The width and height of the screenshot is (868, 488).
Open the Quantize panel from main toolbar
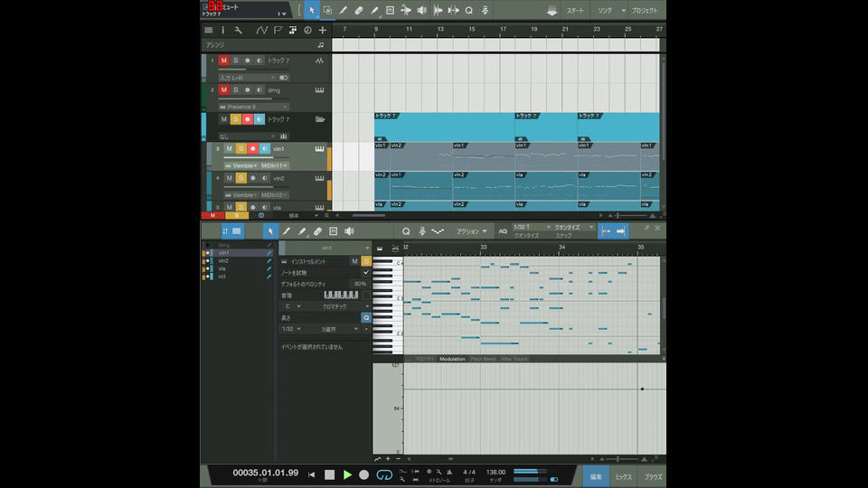pos(469,10)
